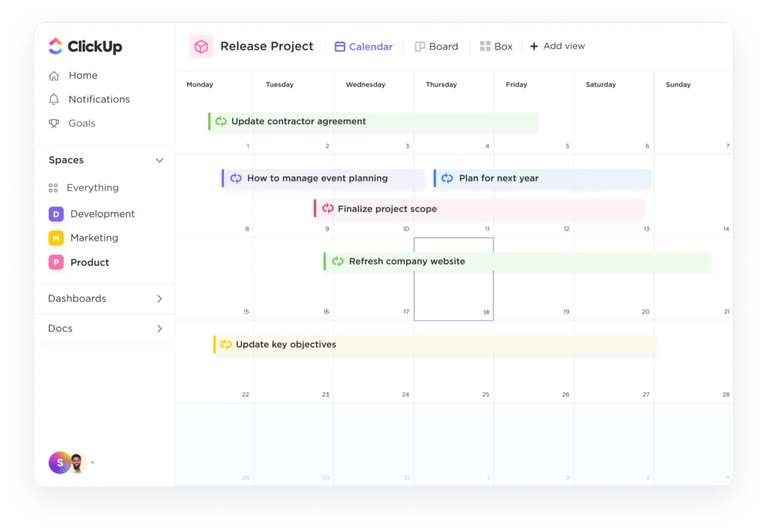Click the Notifications bell icon

tap(54, 99)
